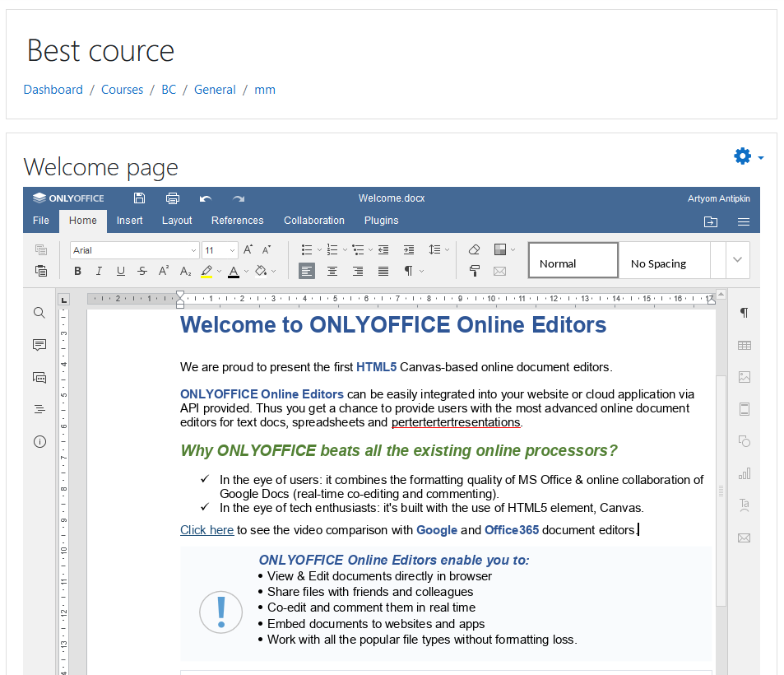Toggle underline formatting

click(121, 271)
